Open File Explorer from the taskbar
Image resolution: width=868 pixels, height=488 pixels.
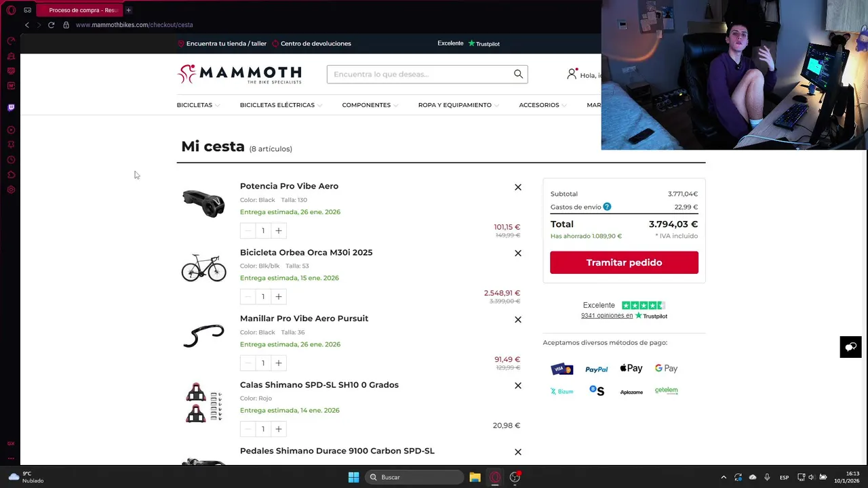pyautogui.click(x=475, y=477)
